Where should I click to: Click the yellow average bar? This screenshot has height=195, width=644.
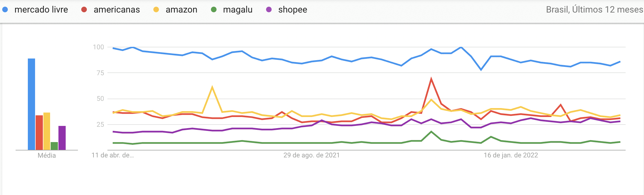47,131
